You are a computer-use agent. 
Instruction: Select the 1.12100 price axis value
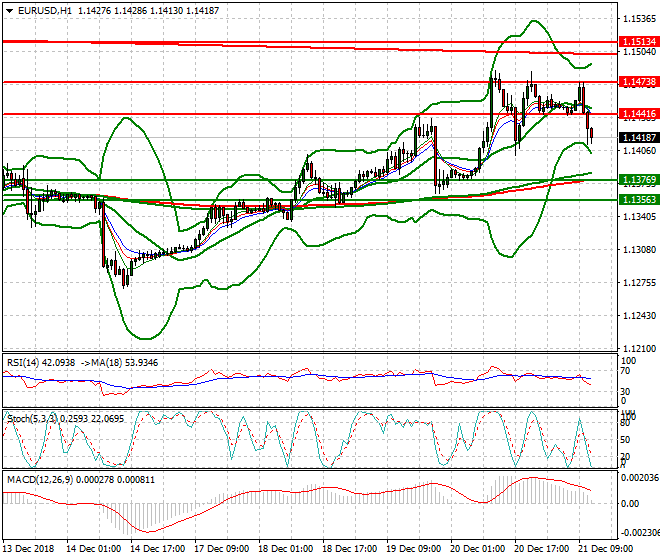point(639,349)
